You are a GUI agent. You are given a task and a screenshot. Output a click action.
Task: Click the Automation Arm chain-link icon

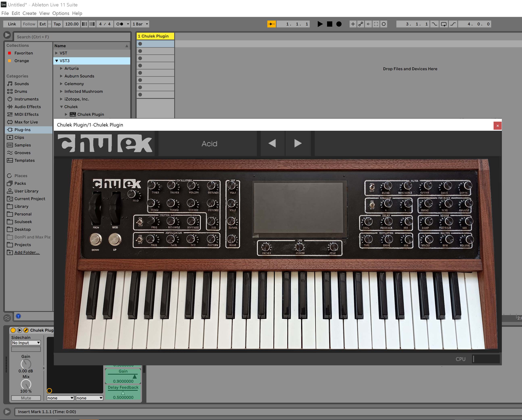(361, 24)
